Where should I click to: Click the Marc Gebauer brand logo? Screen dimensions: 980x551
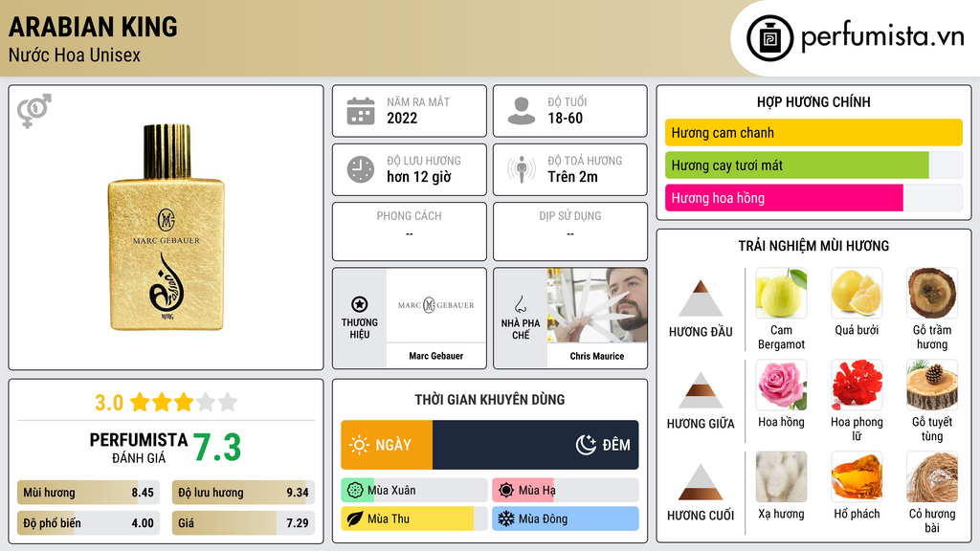click(436, 305)
